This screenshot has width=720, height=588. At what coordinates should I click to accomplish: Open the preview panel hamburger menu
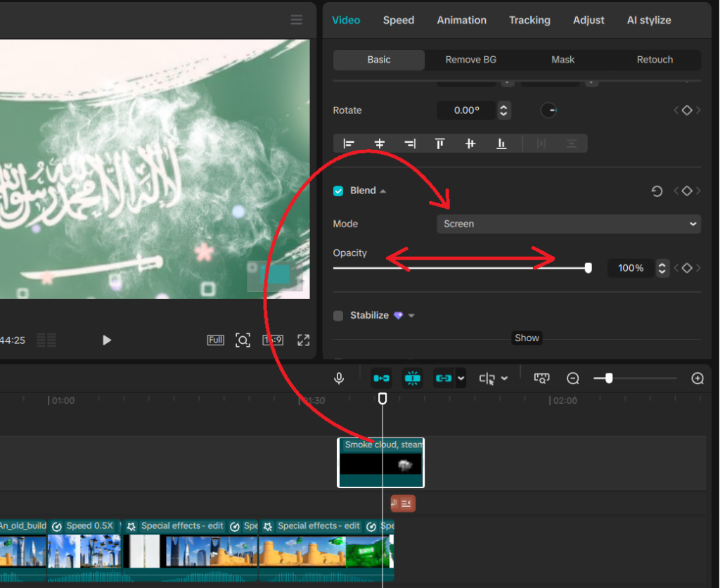click(297, 20)
